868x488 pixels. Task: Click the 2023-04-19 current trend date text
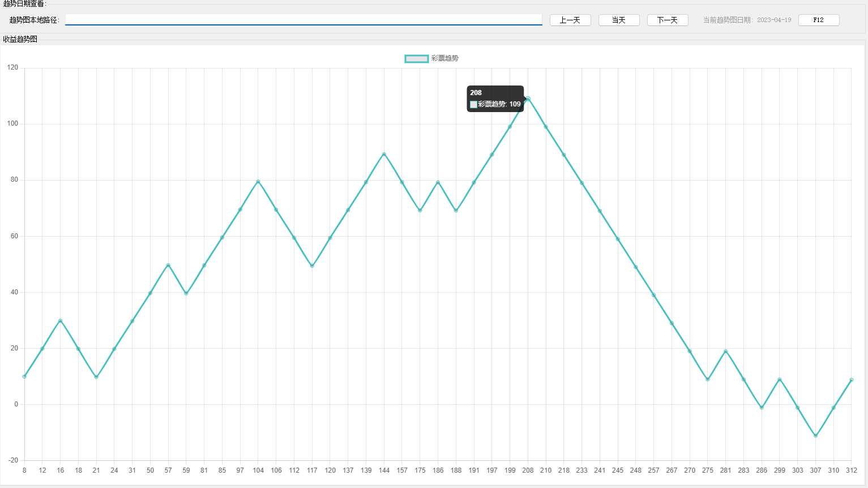774,20
